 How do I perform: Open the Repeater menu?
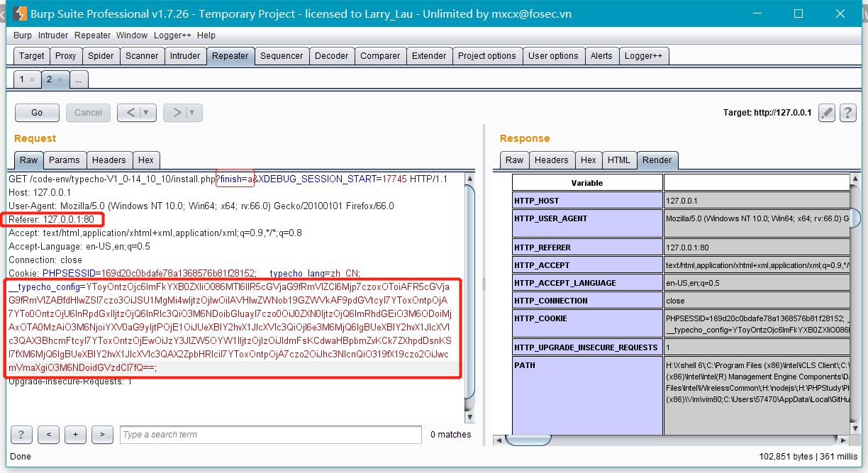coord(93,35)
